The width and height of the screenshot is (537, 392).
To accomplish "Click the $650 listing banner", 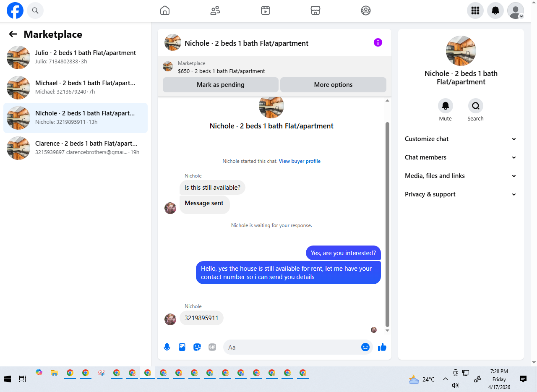I will tap(274, 67).
